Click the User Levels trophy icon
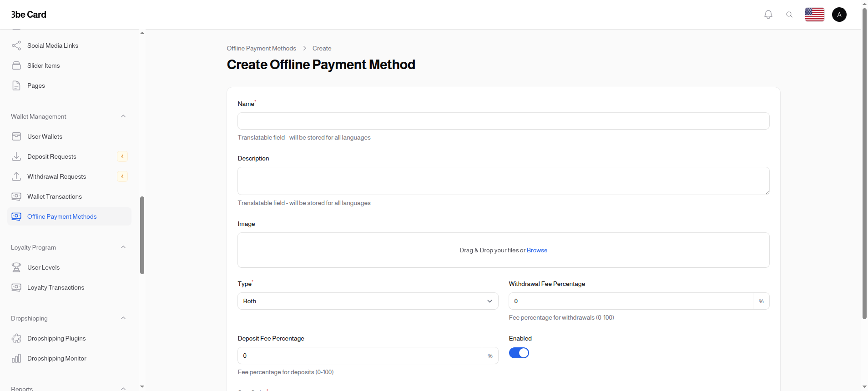The height and width of the screenshot is (391, 868). click(x=16, y=267)
